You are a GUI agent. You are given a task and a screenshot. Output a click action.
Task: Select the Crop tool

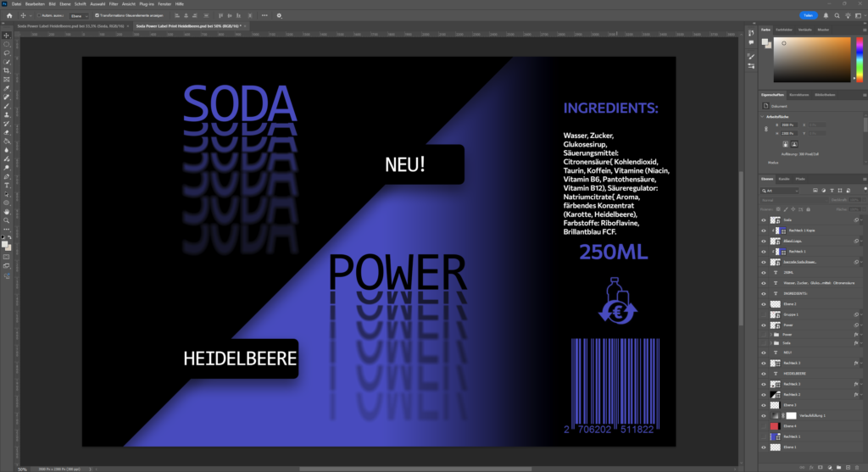coord(7,70)
